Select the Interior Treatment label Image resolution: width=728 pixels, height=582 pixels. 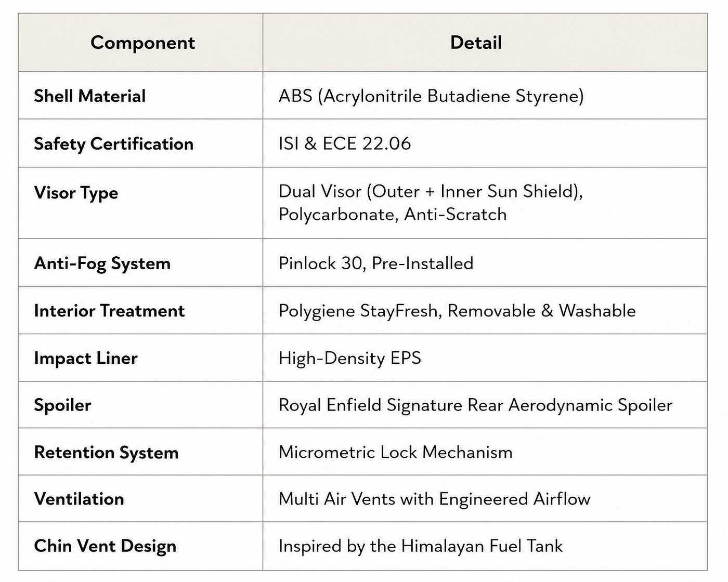pyautogui.click(x=109, y=311)
